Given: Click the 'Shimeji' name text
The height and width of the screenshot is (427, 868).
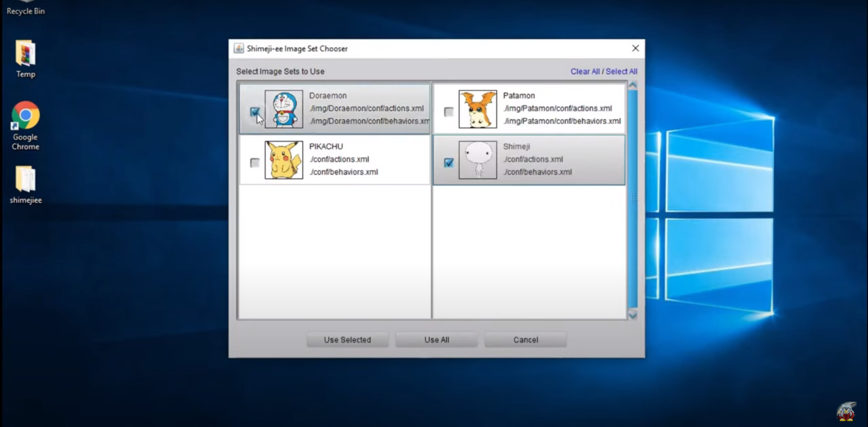Looking at the screenshot, I should tap(516, 147).
